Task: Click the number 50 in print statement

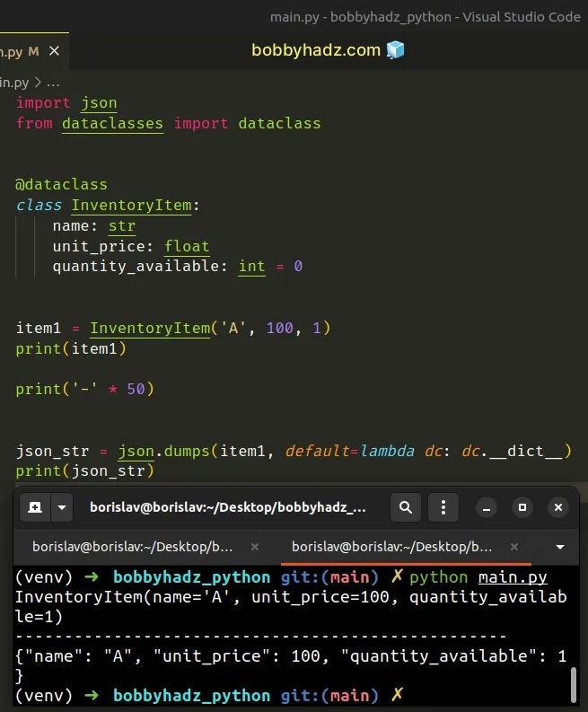Action: [136, 389]
